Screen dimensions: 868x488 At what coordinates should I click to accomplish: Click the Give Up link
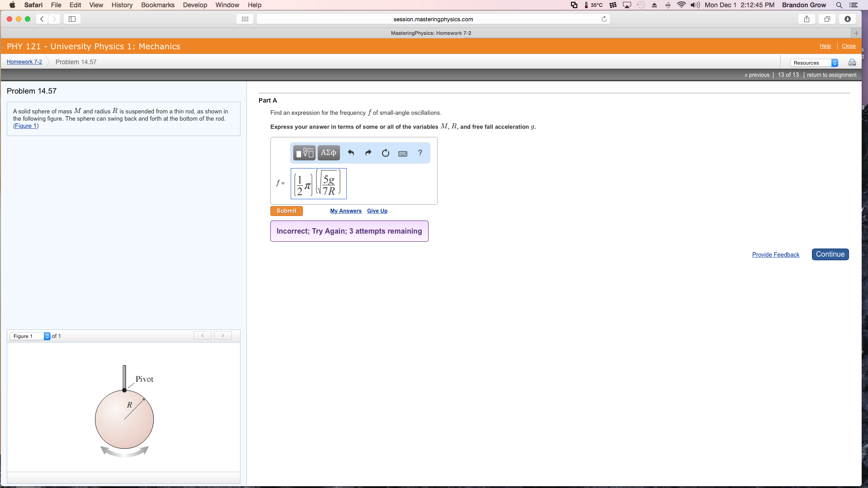[377, 211]
